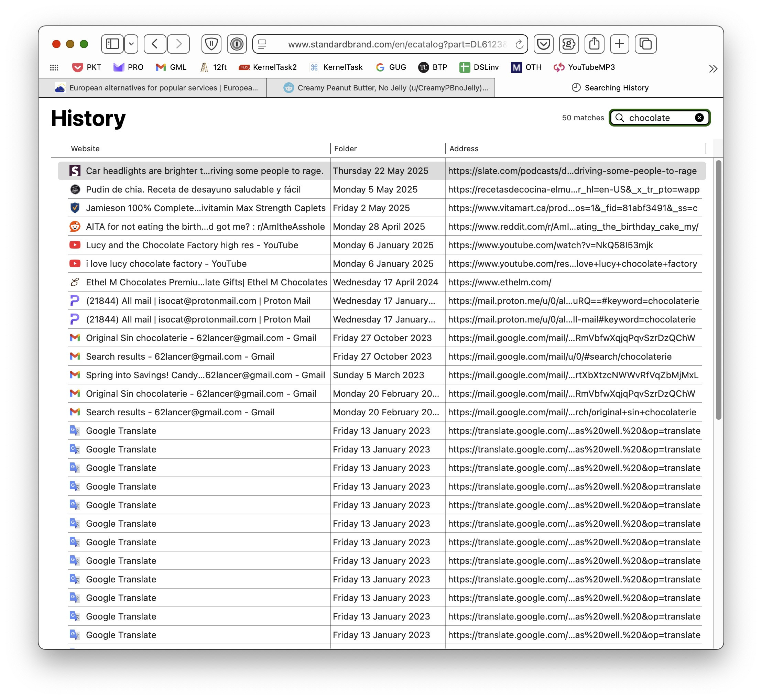Clear the chocolate search with the x button
Viewport: 762px width, 700px height.
[x=699, y=118]
